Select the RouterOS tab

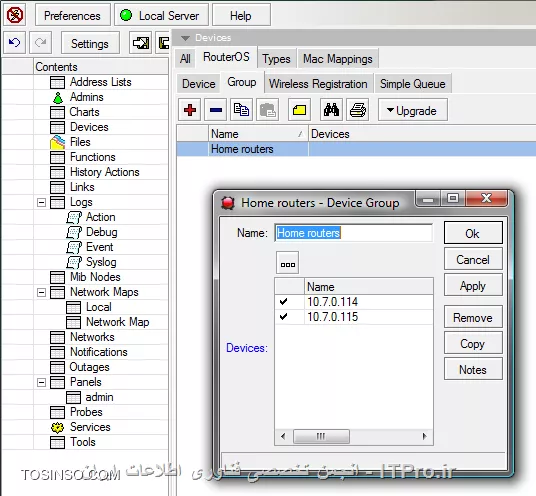[x=226, y=57]
